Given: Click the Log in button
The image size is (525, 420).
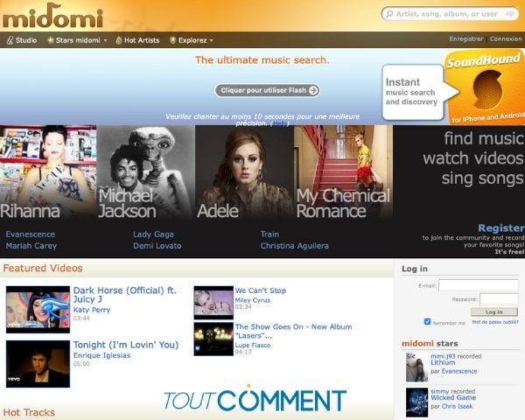Looking at the screenshot, I should pyautogui.click(x=493, y=311).
